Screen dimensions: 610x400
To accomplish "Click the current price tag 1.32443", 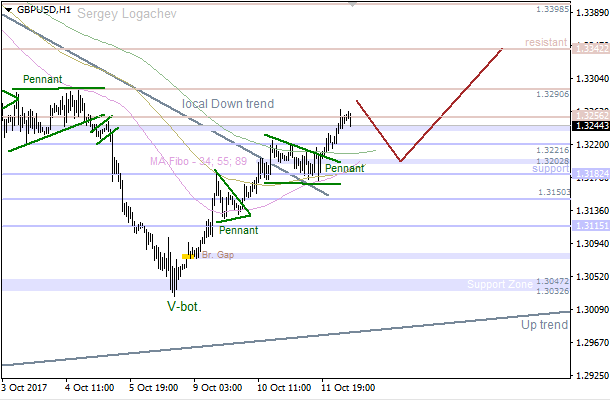I will coord(587,126).
